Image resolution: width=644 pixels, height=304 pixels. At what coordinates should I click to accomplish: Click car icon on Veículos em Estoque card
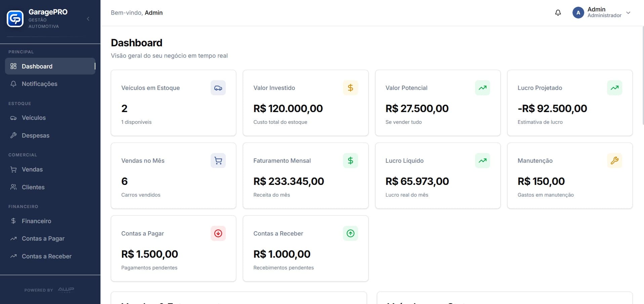[218, 88]
